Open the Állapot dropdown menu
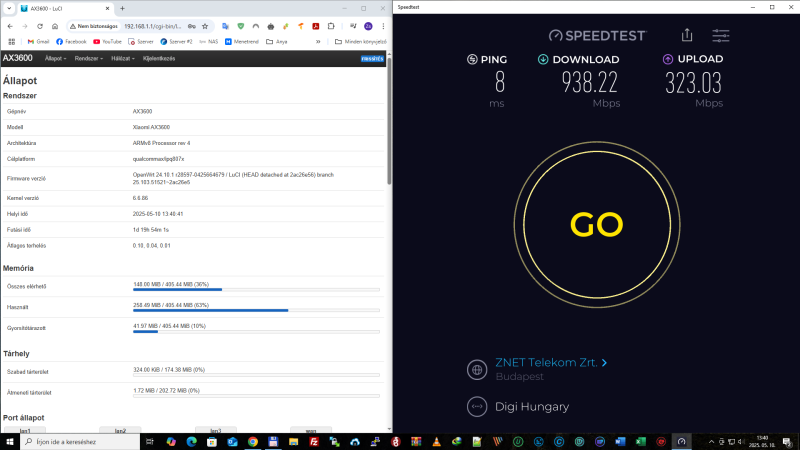This screenshot has height=450, width=800. coord(55,59)
